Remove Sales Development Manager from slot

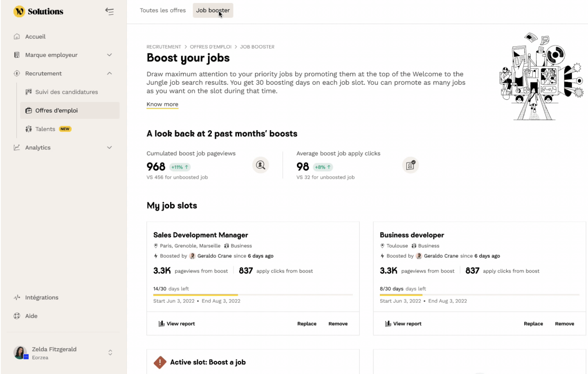(x=338, y=324)
